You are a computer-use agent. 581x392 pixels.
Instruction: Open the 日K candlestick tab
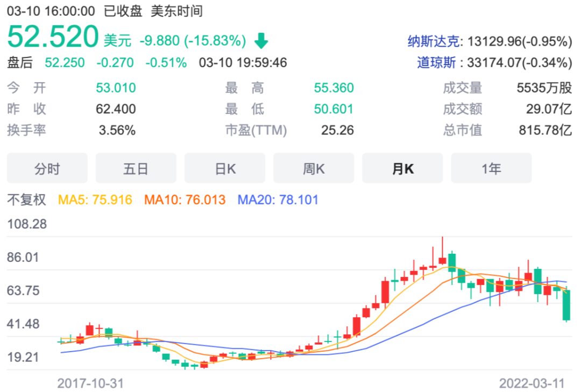tap(225, 168)
